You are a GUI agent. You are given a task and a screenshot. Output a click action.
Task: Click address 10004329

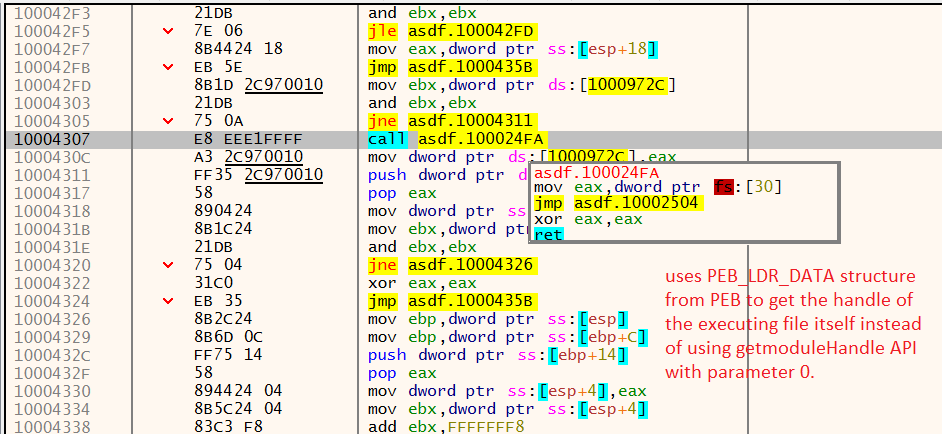coord(52,337)
